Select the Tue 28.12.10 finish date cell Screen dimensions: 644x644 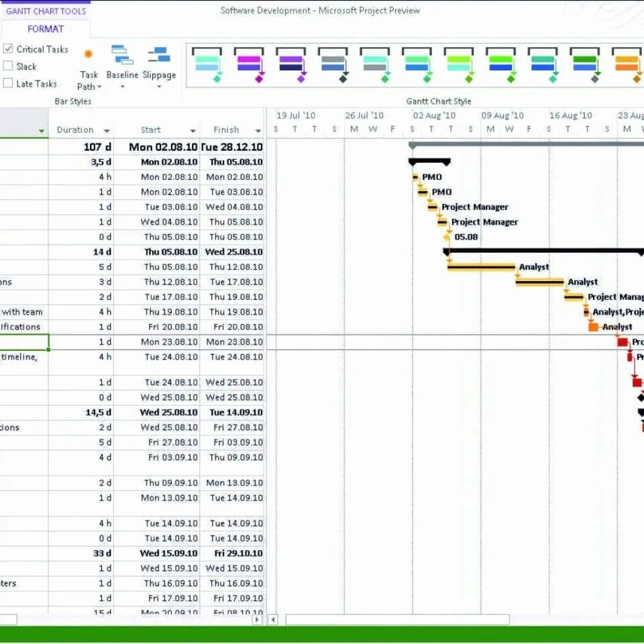coord(232,147)
